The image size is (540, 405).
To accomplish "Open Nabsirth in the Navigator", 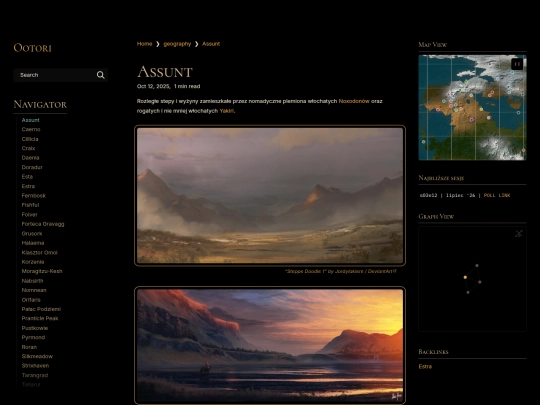I will (x=32, y=281).
